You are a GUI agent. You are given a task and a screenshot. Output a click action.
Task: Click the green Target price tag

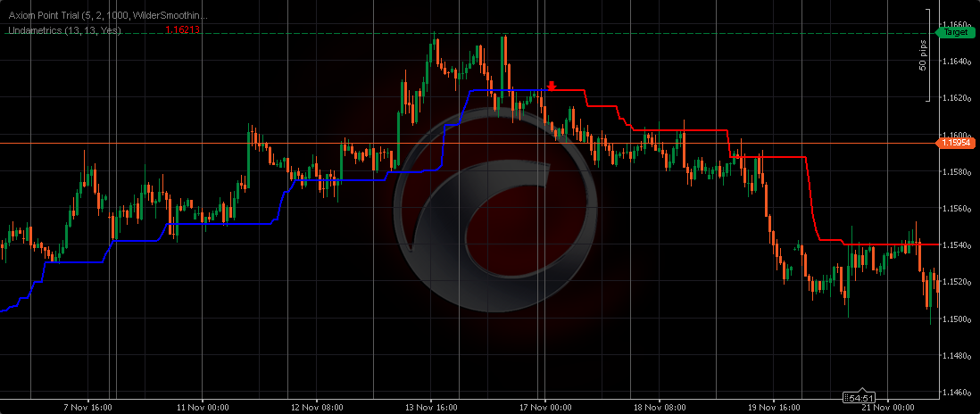pos(954,32)
